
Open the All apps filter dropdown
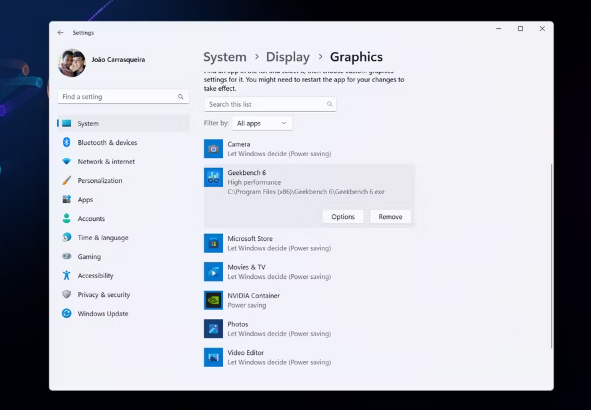tap(262, 123)
